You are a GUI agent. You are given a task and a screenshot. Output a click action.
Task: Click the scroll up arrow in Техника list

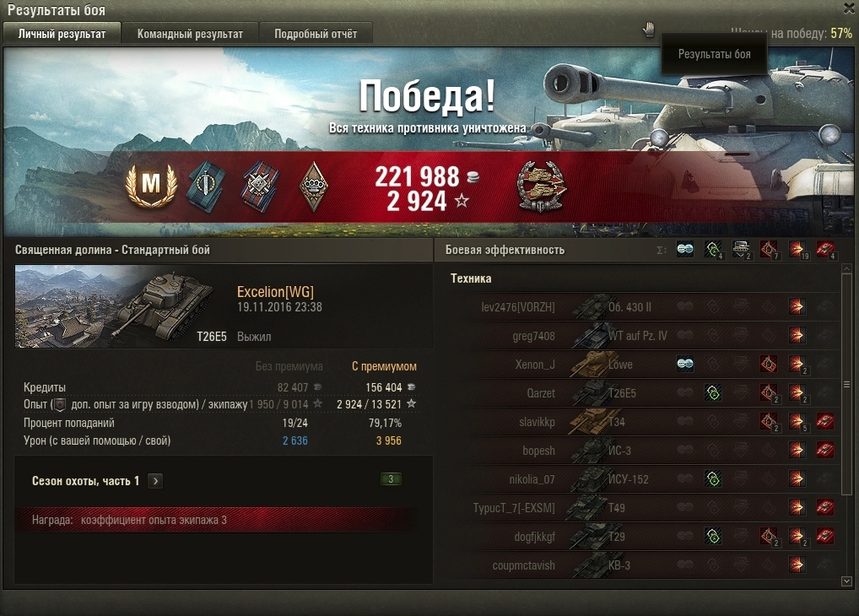click(x=846, y=270)
